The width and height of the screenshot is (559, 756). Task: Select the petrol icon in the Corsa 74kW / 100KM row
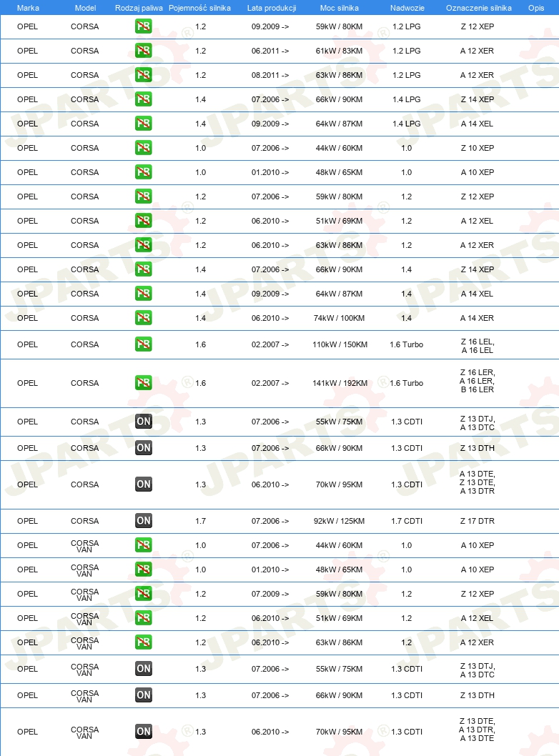tap(143, 318)
